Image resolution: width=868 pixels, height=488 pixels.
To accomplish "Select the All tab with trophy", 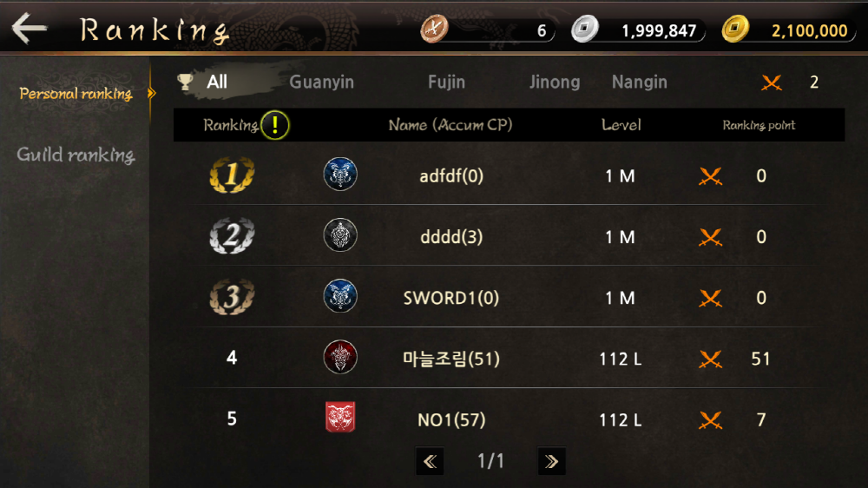I will point(203,82).
